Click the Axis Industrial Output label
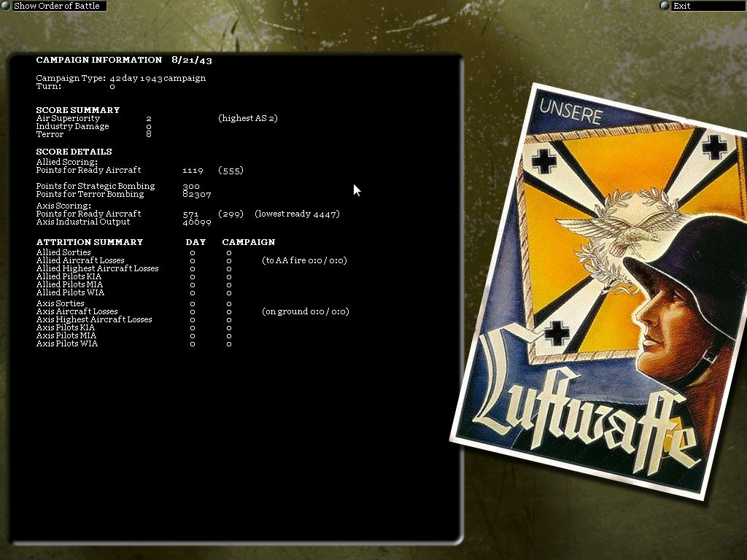Viewport: 747px width, 560px height. coord(83,222)
